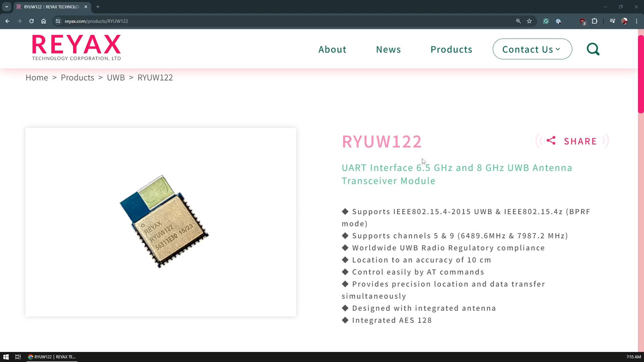Click the browser refresh icon
644x362 pixels.
point(31,21)
